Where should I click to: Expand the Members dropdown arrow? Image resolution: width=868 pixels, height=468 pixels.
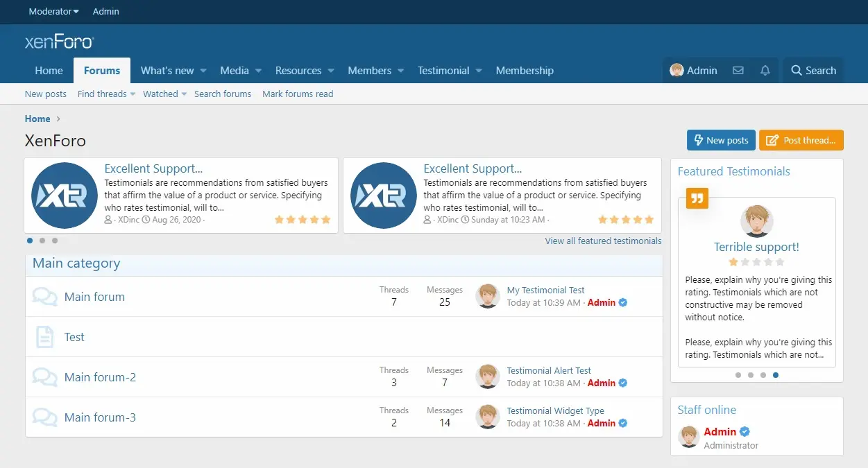[401, 71]
